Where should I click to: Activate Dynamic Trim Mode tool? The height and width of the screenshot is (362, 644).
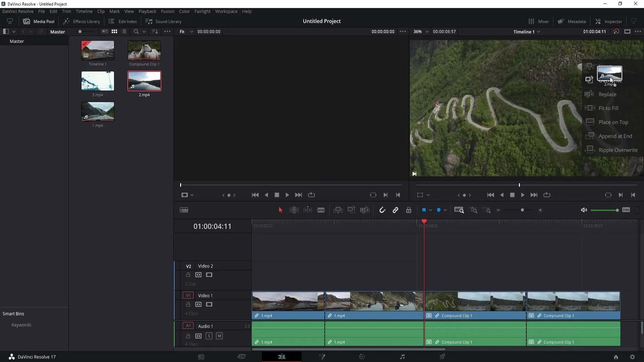(x=308, y=210)
